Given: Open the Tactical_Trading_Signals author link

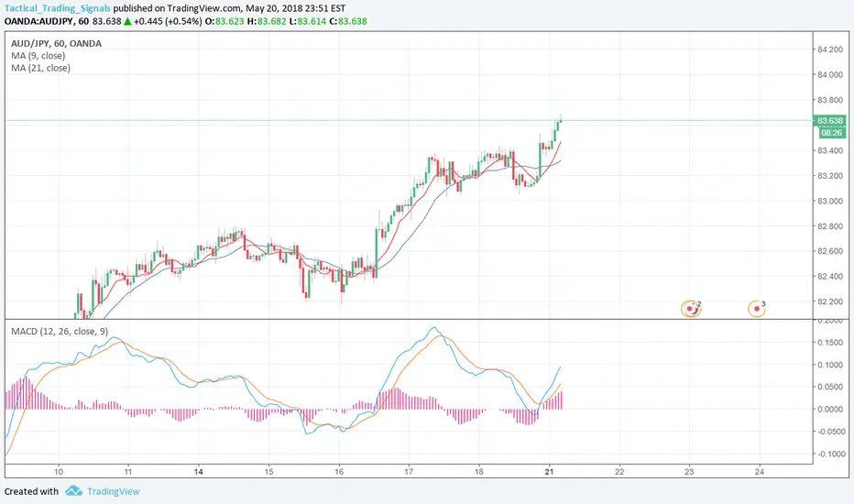Looking at the screenshot, I should (57, 9).
